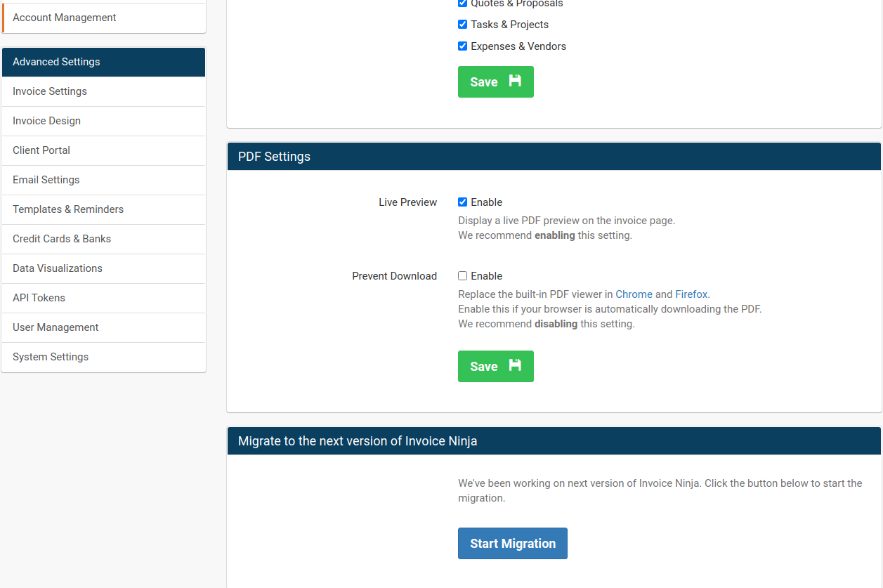Viewport: 883px width, 588px height.
Task: Open Invoice Settings in sidebar
Action: tap(50, 91)
